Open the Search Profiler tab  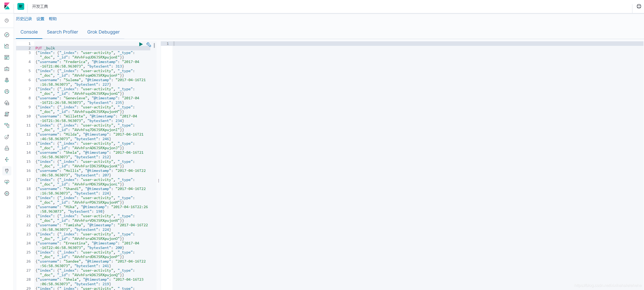coord(63,31)
